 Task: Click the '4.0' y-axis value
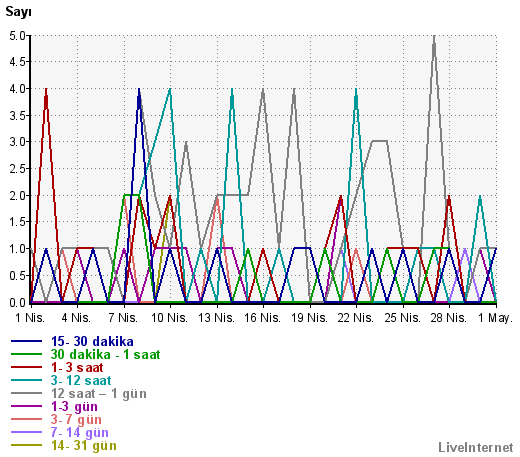pos(18,89)
